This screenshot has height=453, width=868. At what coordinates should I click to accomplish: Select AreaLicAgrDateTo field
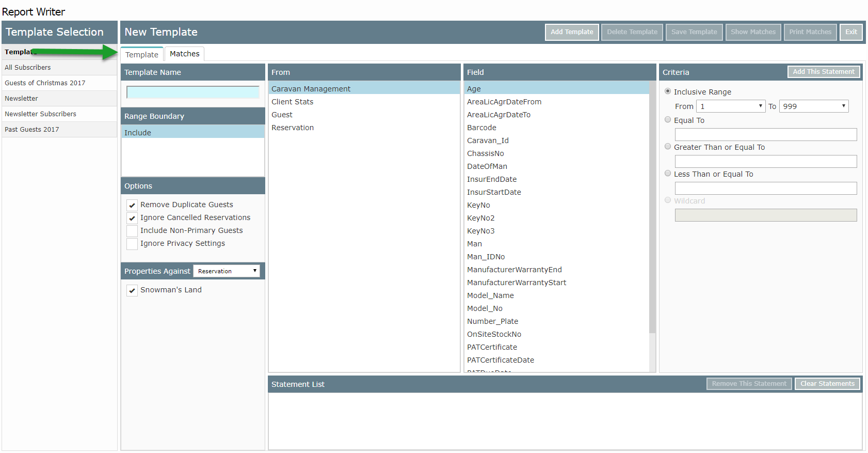pyautogui.click(x=556, y=115)
